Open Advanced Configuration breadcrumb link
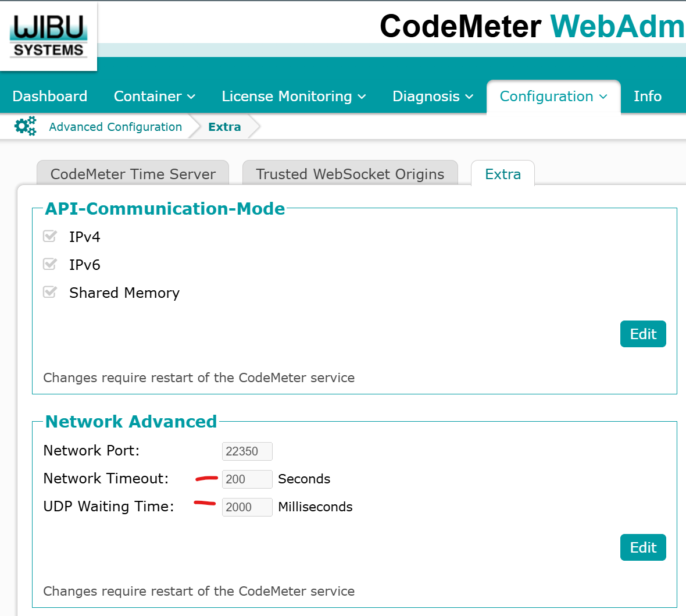This screenshot has width=686, height=616. click(116, 127)
